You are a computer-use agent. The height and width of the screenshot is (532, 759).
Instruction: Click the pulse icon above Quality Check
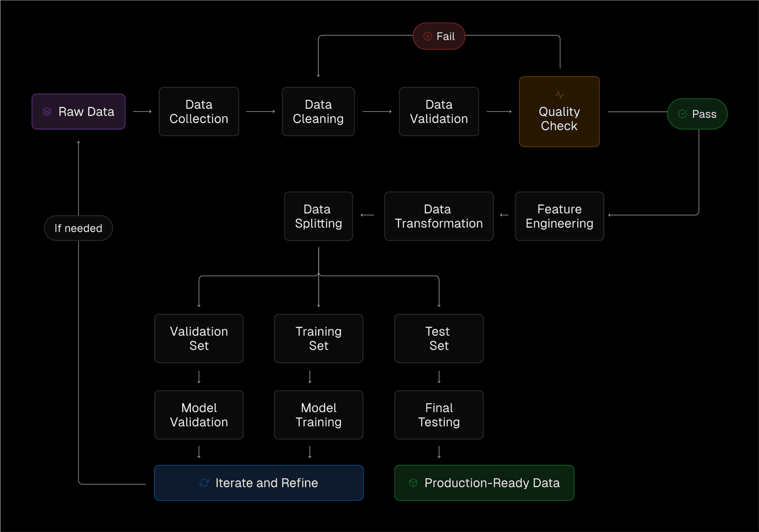(x=559, y=94)
